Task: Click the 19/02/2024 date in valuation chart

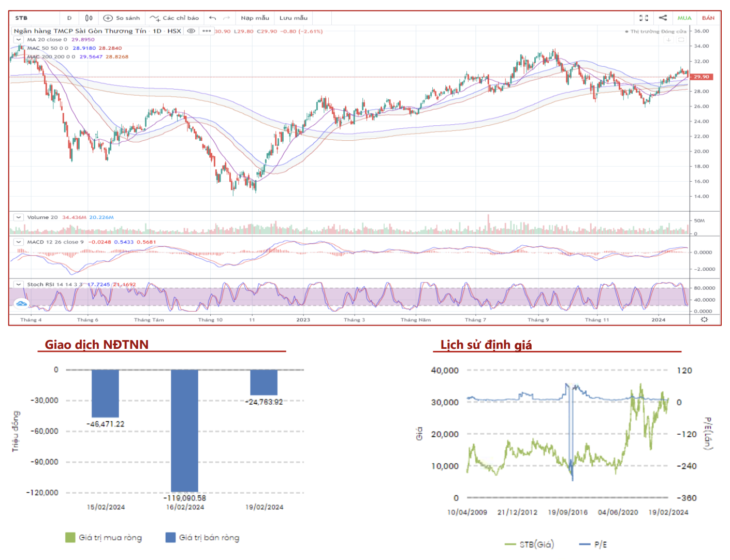Action: (668, 512)
